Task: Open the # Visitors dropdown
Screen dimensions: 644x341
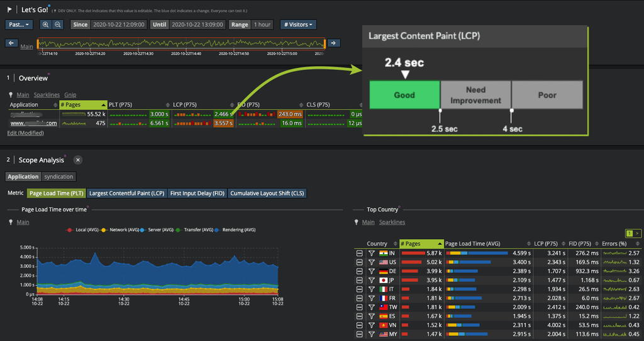Action: pyautogui.click(x=298, y=25)
